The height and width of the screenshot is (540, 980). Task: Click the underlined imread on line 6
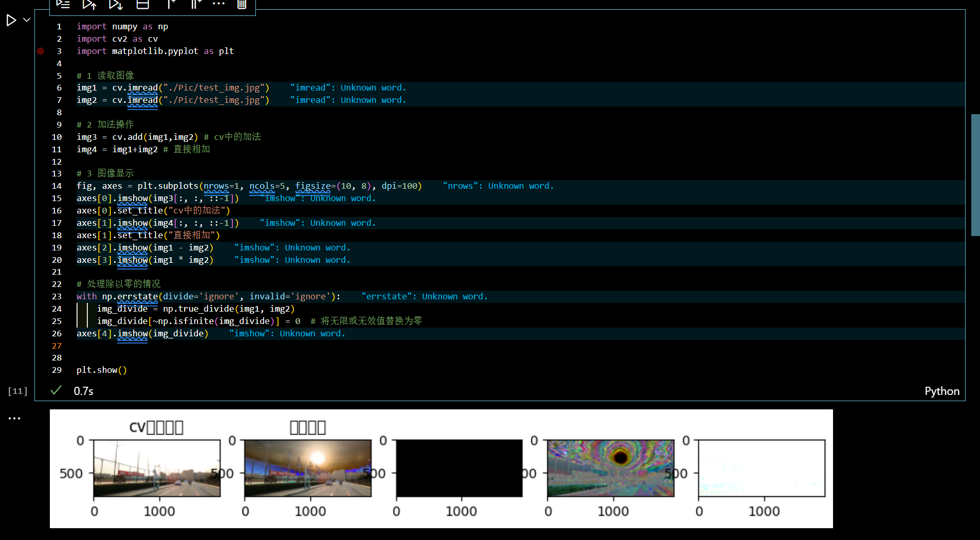click(x=142, y=88)
